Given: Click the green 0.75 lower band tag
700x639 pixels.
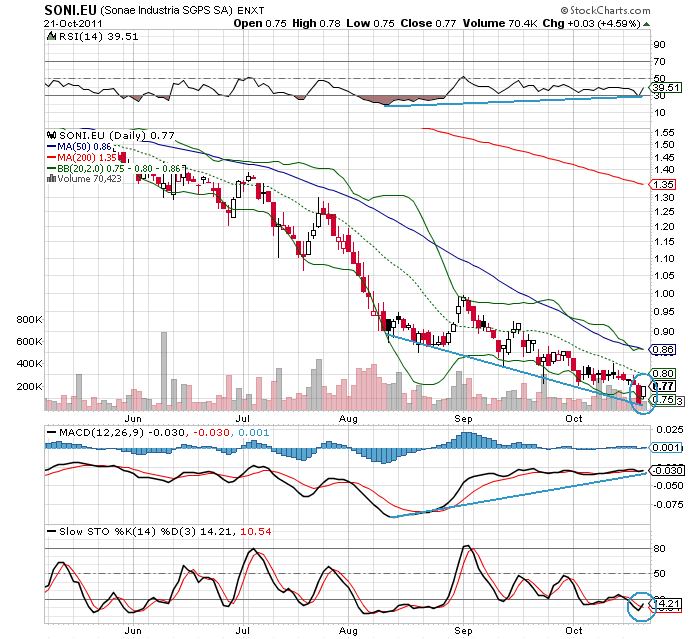Looking at the screenshot, I should point(663,399).
